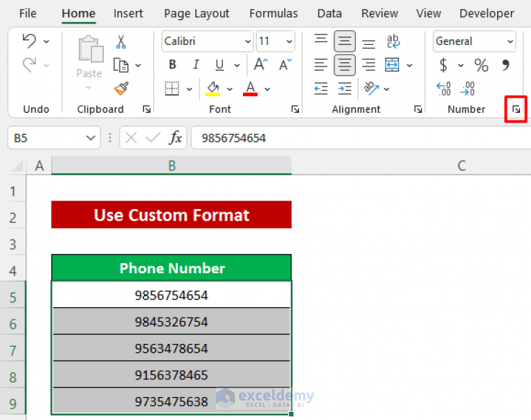531x420 pixels.
Task: Align text left in the cell
Action: (x=321, y=64)
